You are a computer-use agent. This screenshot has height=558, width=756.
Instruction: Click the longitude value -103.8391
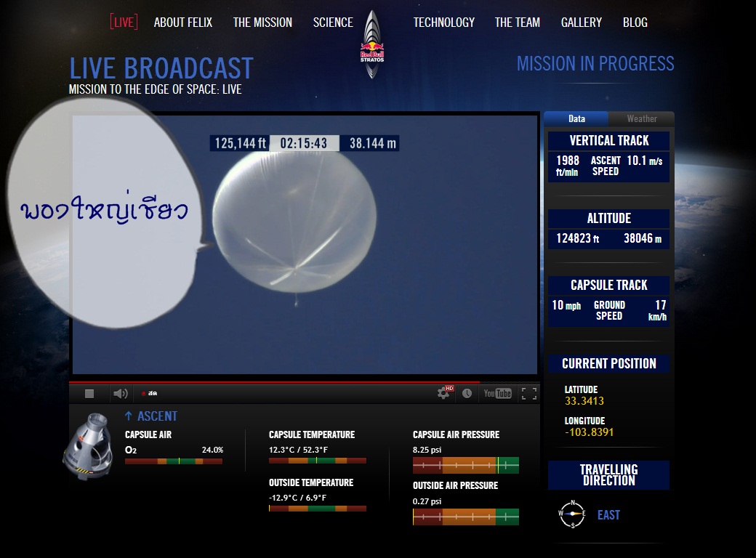(590, 432)
